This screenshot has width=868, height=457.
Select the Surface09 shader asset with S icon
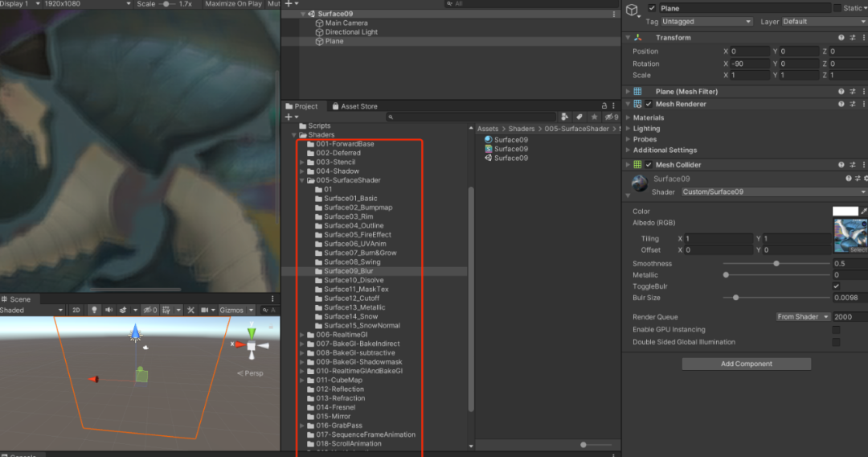coord(506,149)
